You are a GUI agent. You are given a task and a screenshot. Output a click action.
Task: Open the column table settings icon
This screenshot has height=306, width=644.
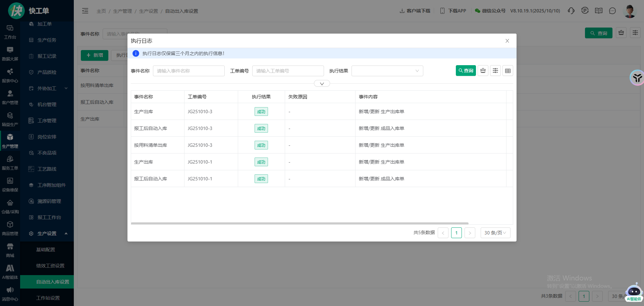pos(508,71)
